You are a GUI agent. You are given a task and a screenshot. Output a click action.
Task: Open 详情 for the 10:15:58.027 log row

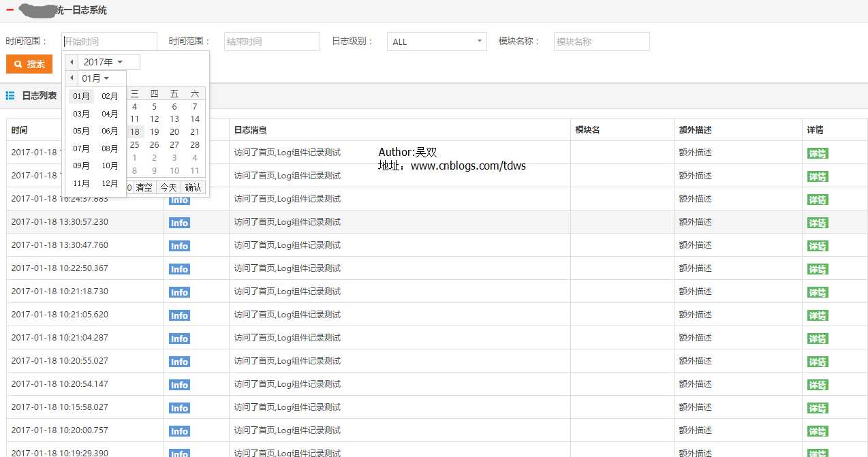(x=818, y=408)
